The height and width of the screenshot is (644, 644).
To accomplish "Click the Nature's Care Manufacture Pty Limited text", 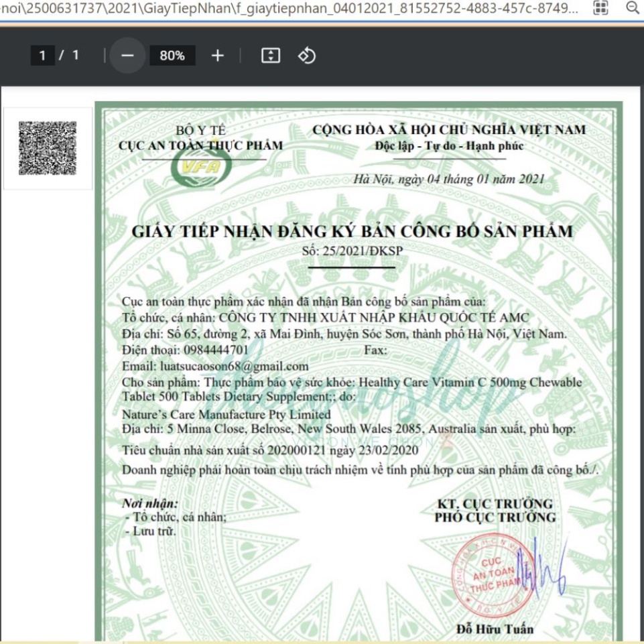I will tap(226, 415).
